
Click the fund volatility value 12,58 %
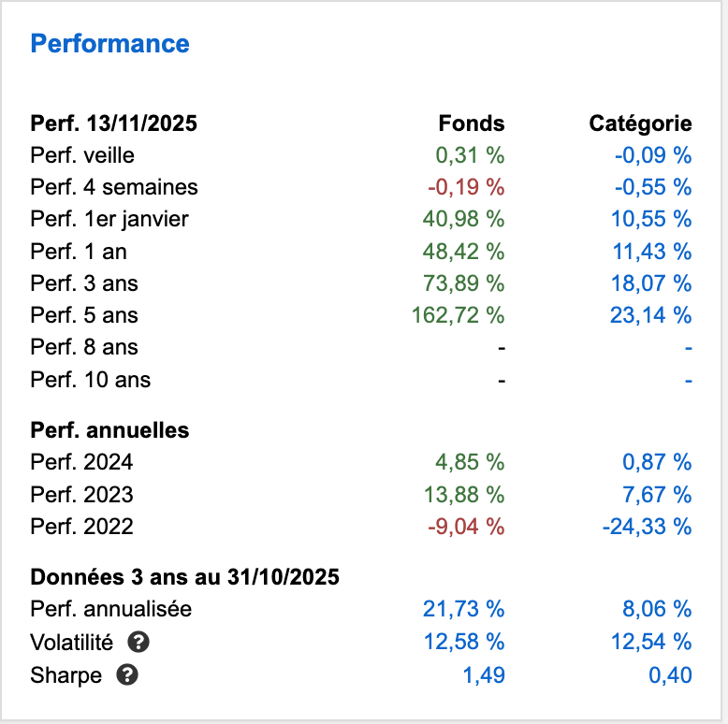(x=463, y=643)
